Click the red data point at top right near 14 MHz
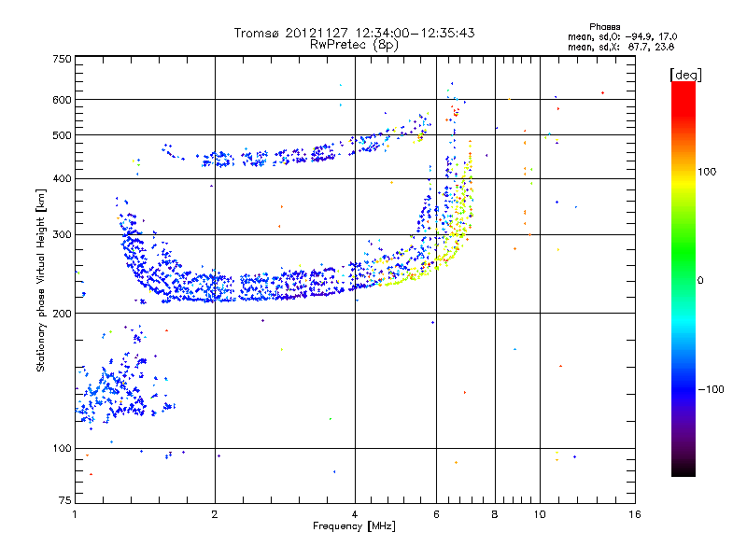Screen dimensions: 747x560 (602, 92)
